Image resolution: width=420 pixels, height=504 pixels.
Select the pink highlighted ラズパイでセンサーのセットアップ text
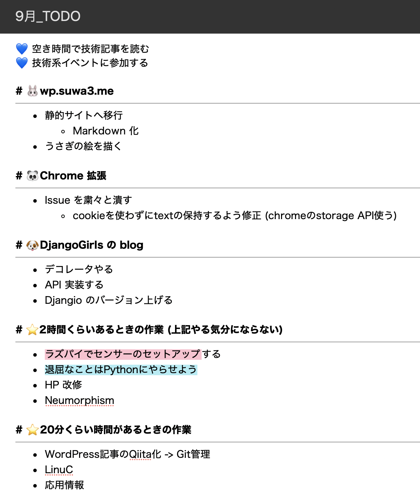coord(123,354)
